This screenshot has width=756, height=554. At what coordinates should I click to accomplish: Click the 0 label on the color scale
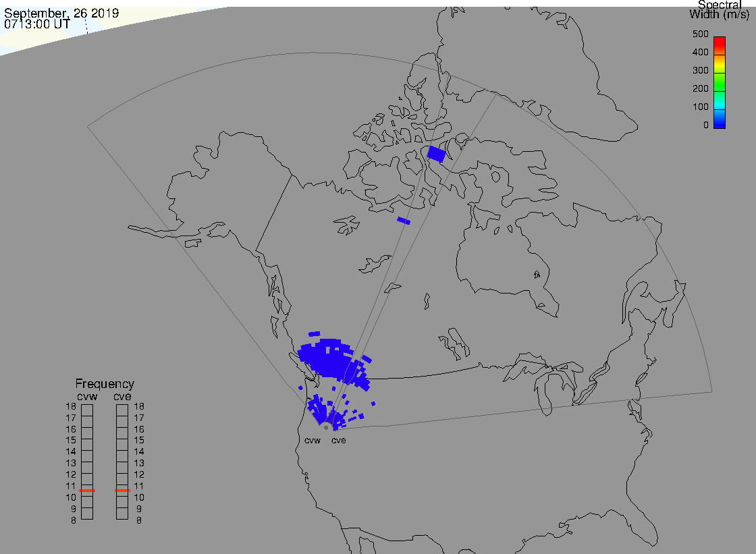[x=706, y=126]
